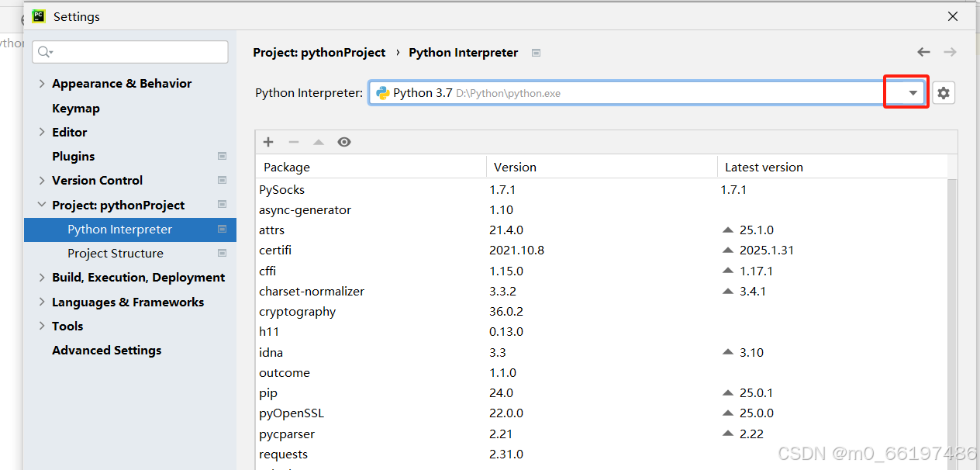Open the Python Interpreter dropdown arrow
This screenshot has height=470, width=980.
click(x=913, y=93)
